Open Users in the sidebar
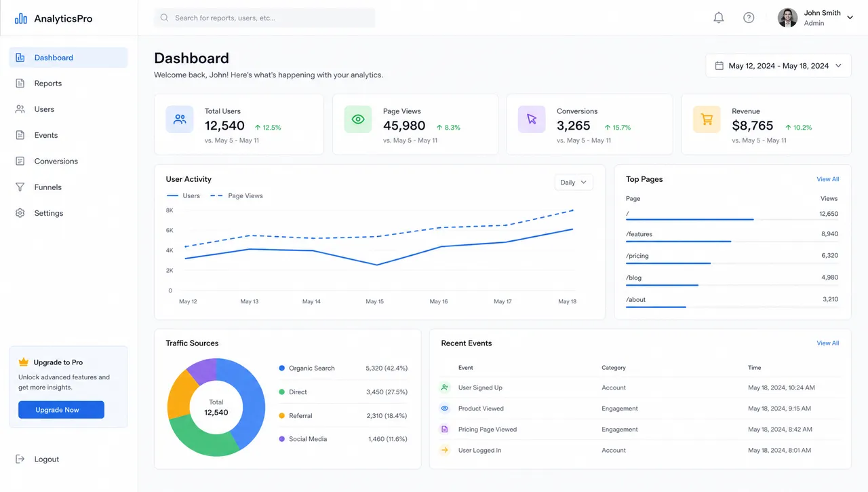Screen dimensions: 868x492 68,109
